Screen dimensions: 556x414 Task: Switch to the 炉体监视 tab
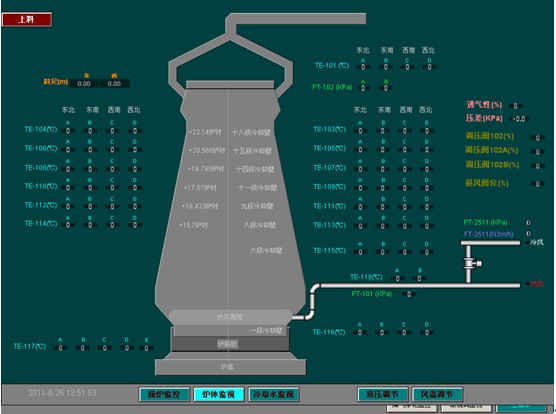coord(218,395)
